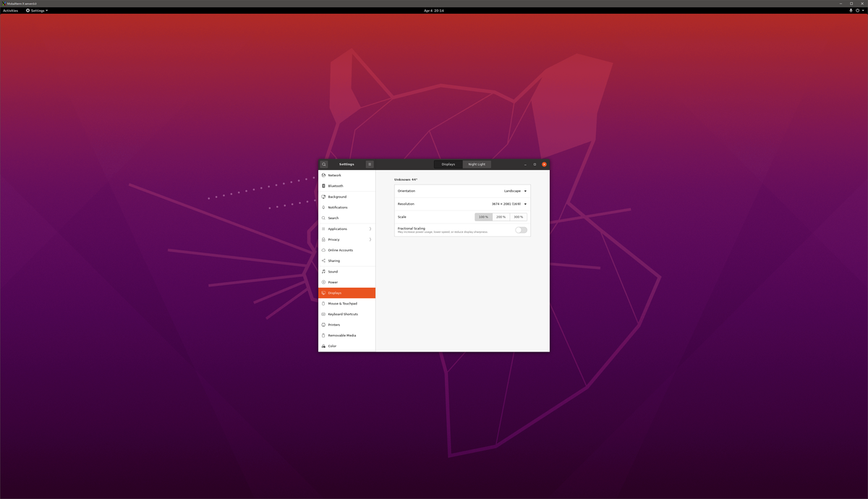This screenshot has width=868, height=499.
Task: Open Printers configuration
Action: coord(333,325)
